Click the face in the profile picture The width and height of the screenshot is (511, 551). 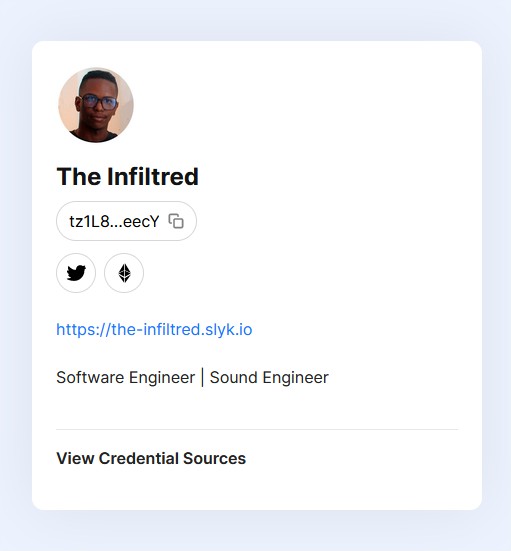(x=98, y=105)
